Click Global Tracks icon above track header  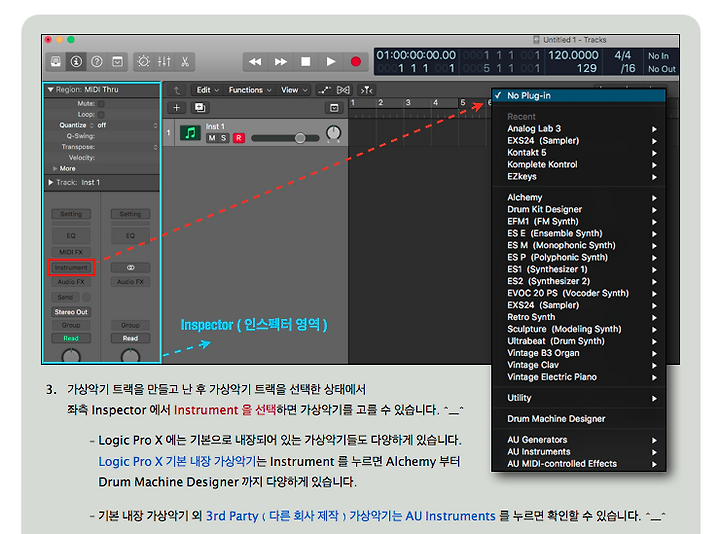pyautogui.click(x=334, y=108)
